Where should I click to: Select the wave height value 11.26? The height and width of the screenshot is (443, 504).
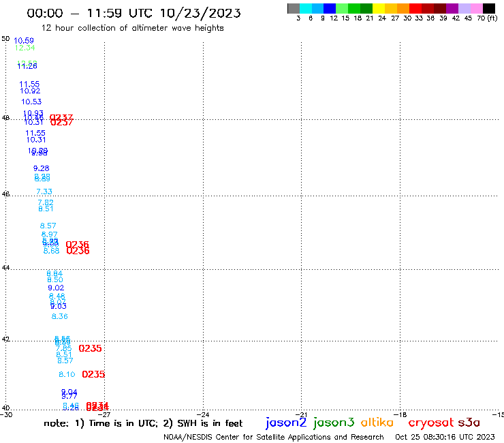pyautogui.click(x=27, y=66)
